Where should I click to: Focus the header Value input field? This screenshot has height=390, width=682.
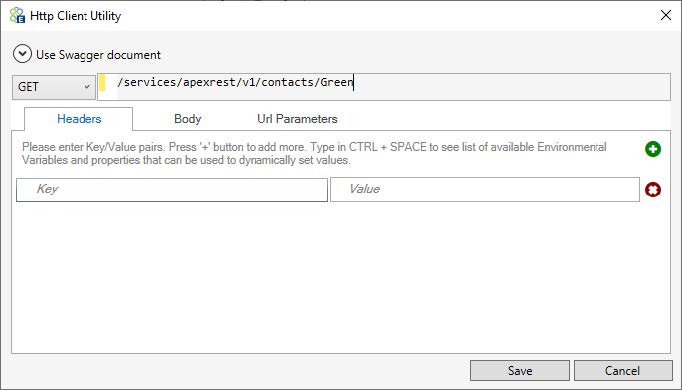pyautogui.click(x=485, y=190)
